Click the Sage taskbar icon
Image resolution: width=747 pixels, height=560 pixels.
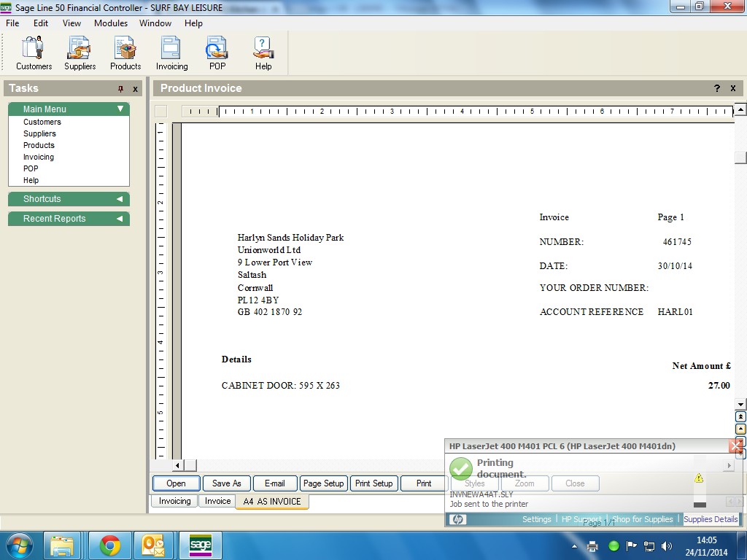[200, 545]
